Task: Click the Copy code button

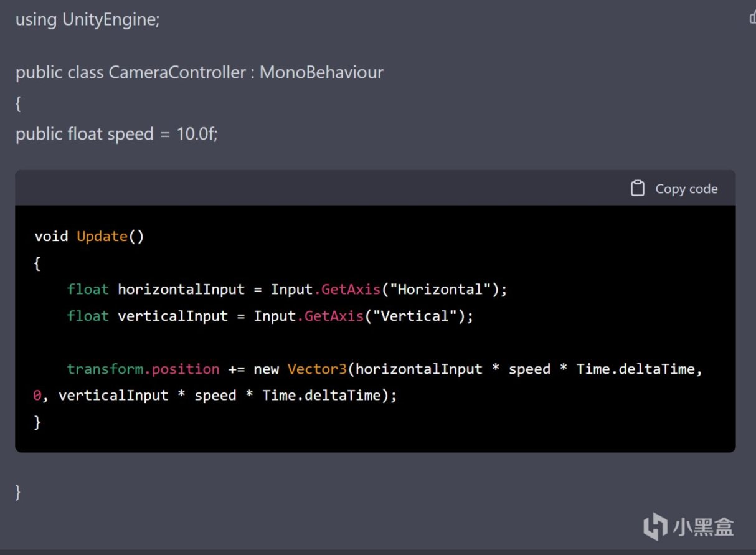Action: click(x=674, y=189)
